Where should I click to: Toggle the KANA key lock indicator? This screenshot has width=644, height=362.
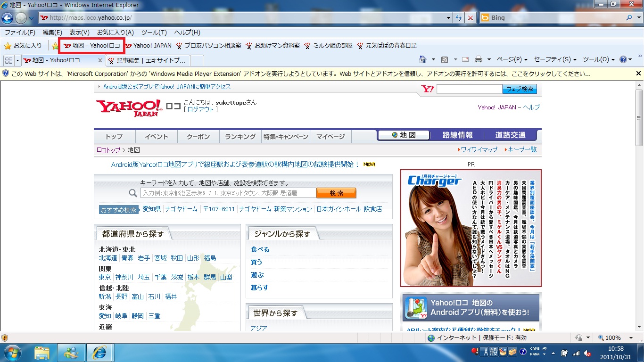tap(535, 354)
